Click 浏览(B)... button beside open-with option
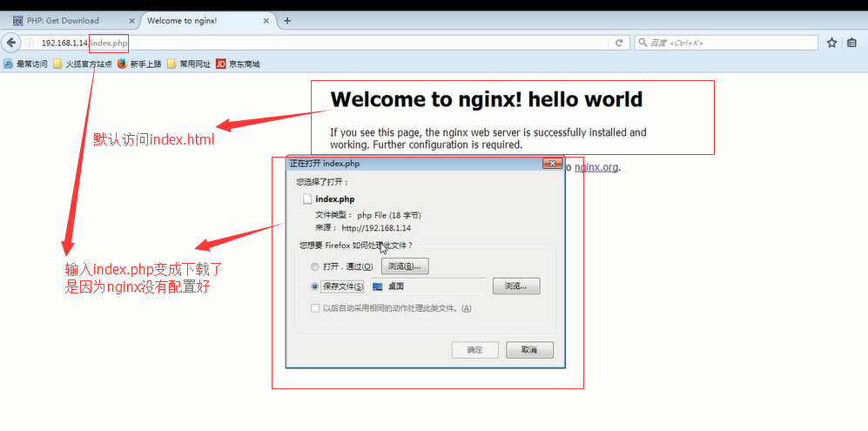The width and height of the screenshot is (868, 431). click(405, 266)
